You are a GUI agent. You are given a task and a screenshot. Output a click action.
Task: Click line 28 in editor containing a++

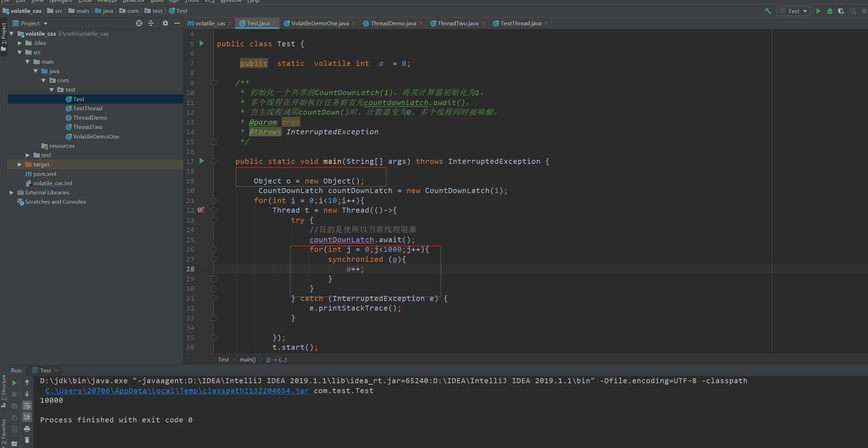click(x=355, y=269)
